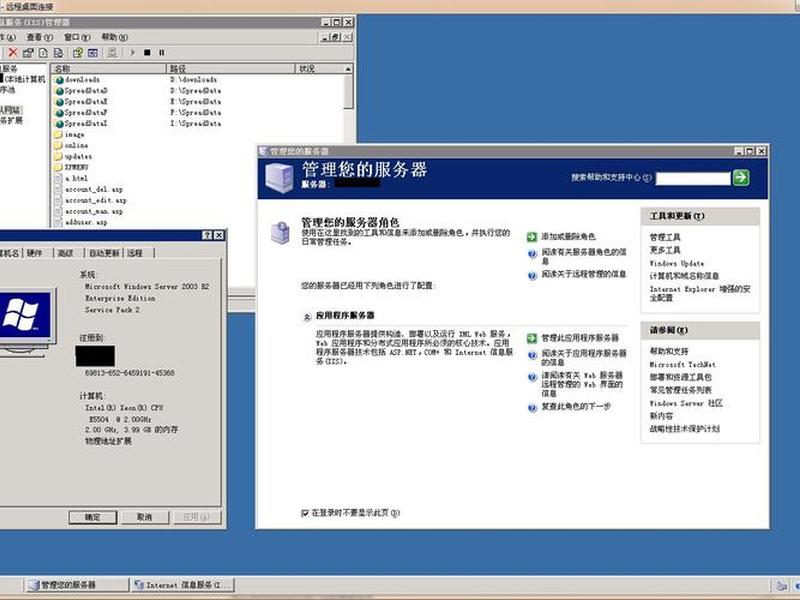Open the 常见管理任务列表 link
This screenshot has height=600, width=800.
tap(680, 390)
